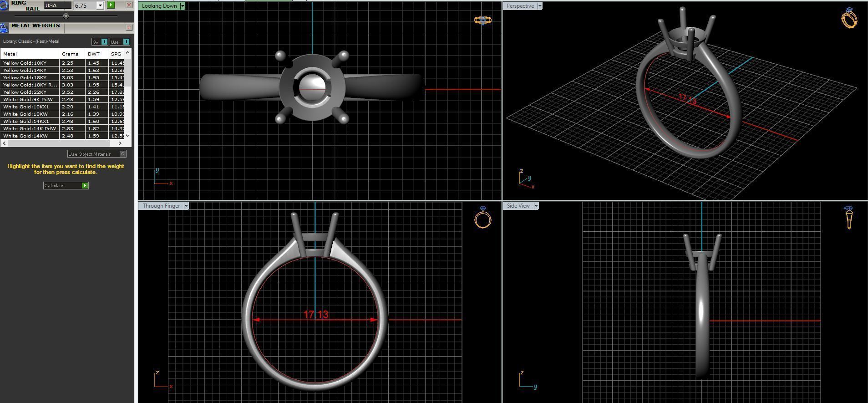Select the Yellow Gold:10KY row
This screenshot has width=868, height=403.
pyautogui.click(x=62, y=63)
